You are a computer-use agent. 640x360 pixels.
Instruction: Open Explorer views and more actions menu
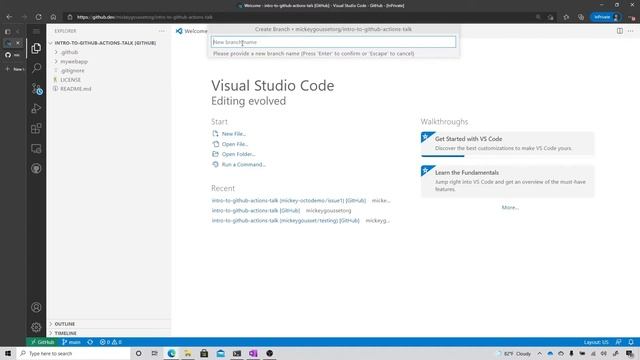pos(162,31)
